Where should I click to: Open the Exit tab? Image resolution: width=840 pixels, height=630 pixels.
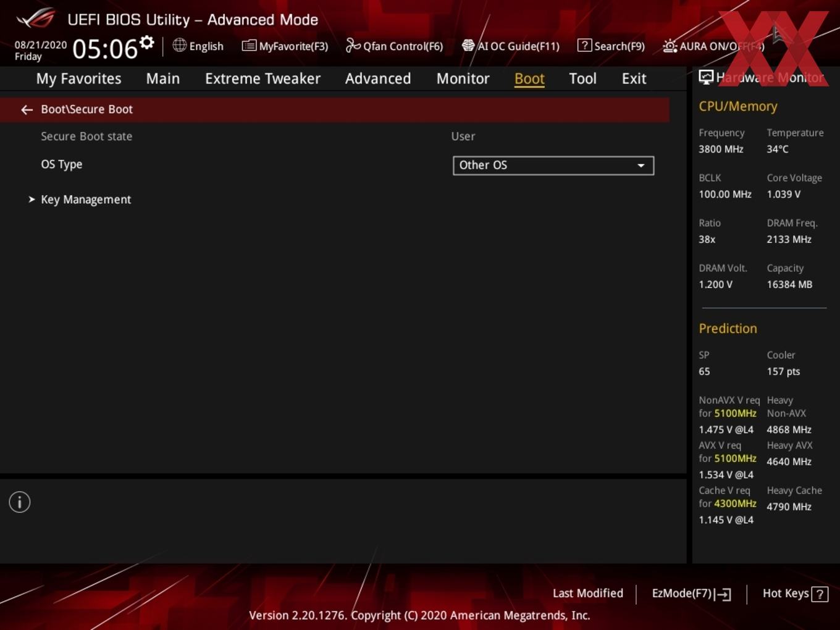(634, 79)
